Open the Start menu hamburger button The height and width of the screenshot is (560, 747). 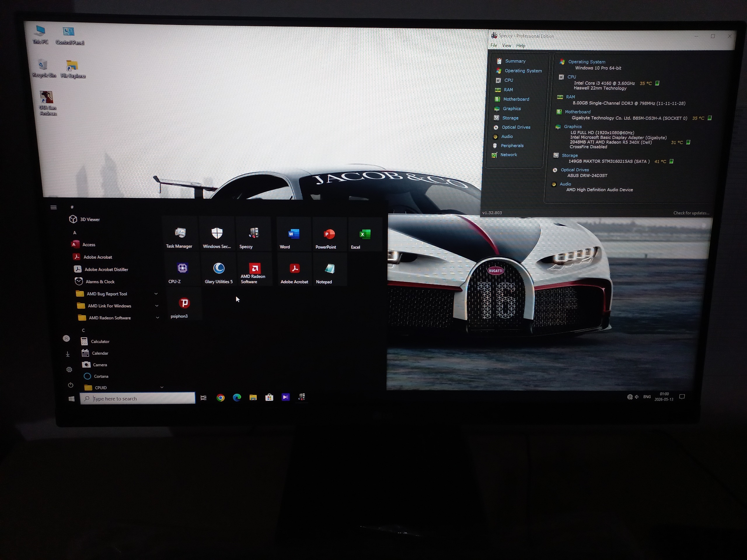pyautogui.click(x=53, y=207)
